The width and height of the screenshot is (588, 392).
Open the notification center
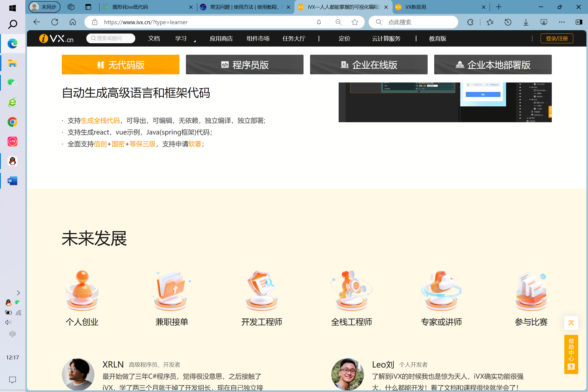click(13, 380)
